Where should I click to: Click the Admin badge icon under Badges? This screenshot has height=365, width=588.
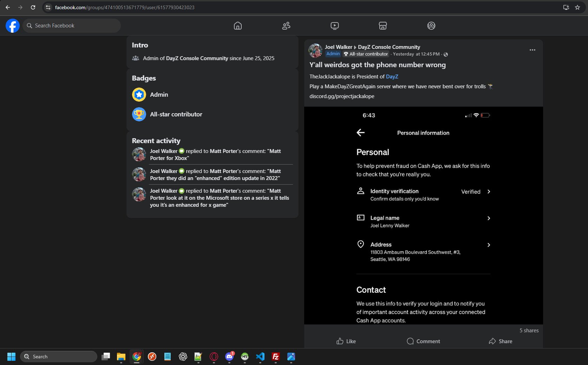pyautogui.click(x=139, y=95)
